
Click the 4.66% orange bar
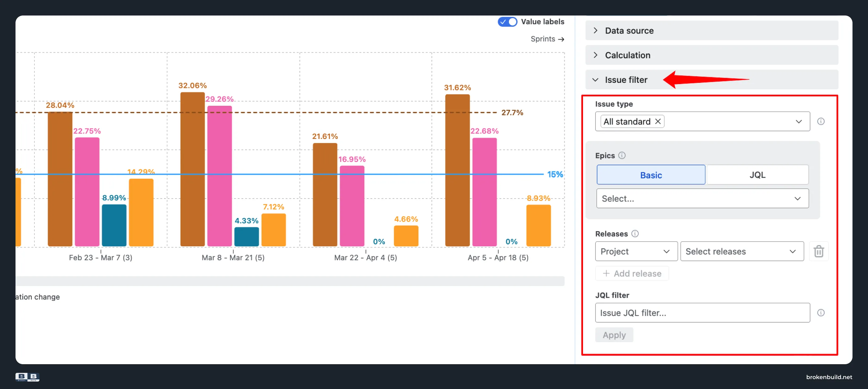[406, 236]
